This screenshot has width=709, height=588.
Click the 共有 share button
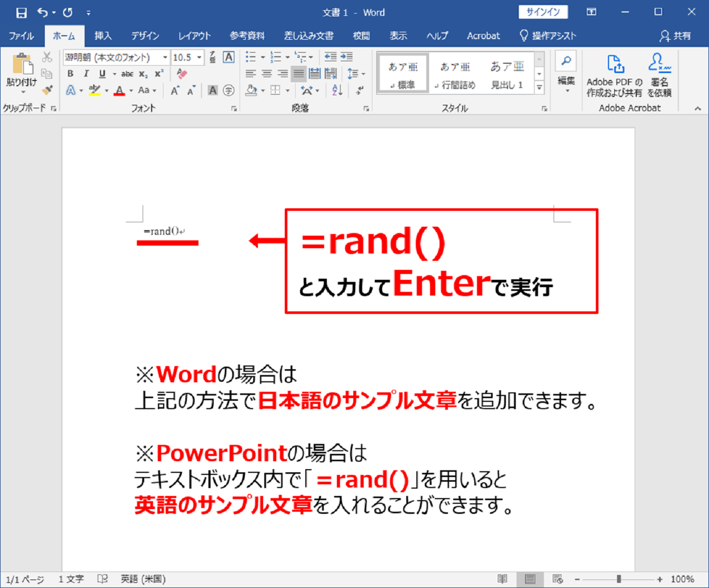(x=676, y=36)
